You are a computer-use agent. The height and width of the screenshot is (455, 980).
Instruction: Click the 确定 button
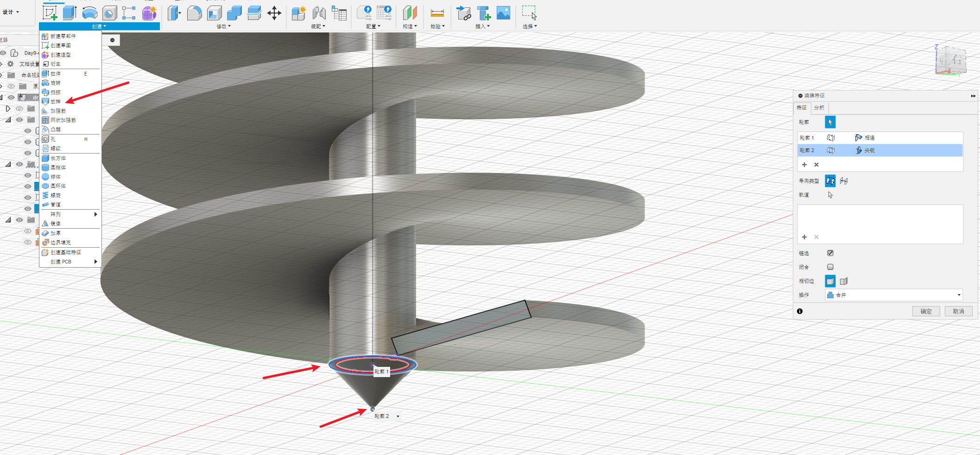926,311
